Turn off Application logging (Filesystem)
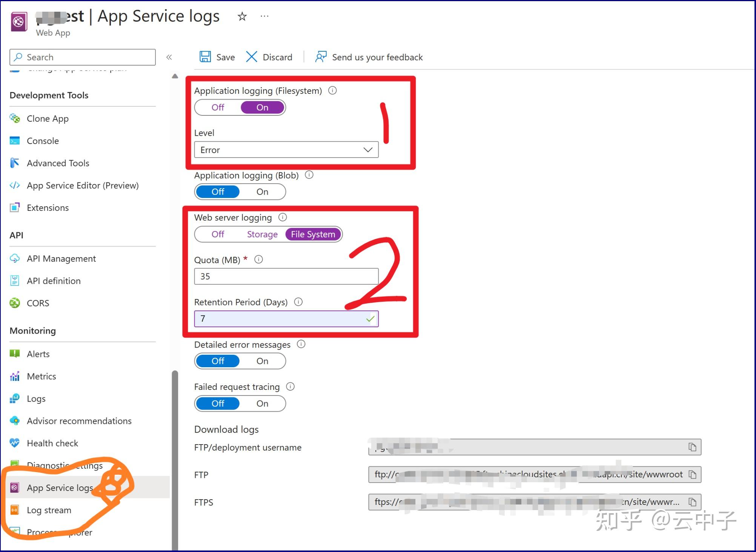Image resolution: width=756 pixels, height=552 pixels. pos(218,107)
